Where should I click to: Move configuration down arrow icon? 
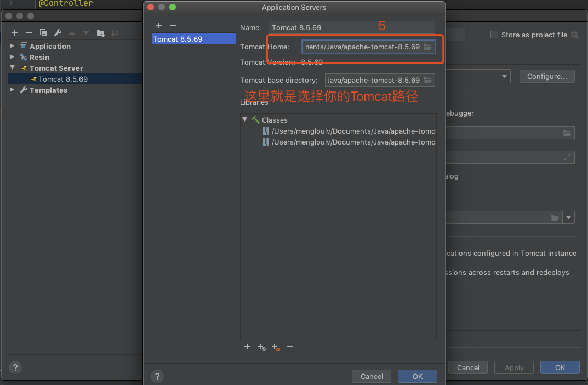point(86,33)
